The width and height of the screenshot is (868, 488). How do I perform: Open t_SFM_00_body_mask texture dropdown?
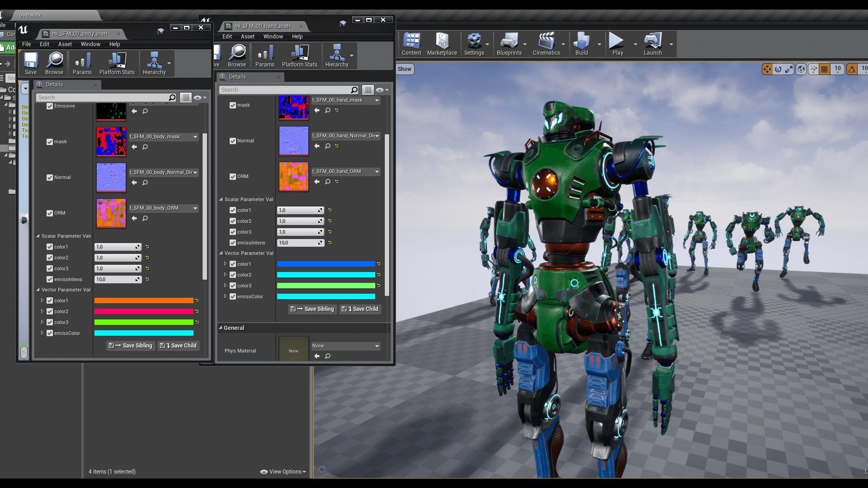(164, 136)
